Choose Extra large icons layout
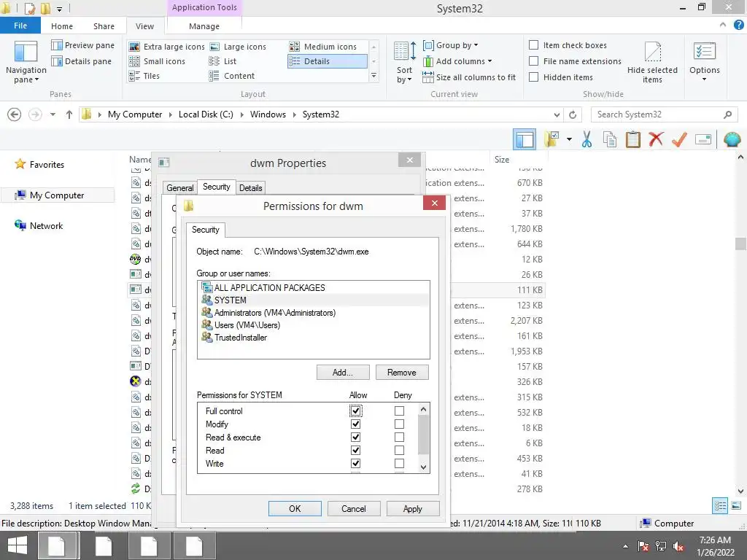The width and height of the screenshot is (747, 560). pos(167,47)
